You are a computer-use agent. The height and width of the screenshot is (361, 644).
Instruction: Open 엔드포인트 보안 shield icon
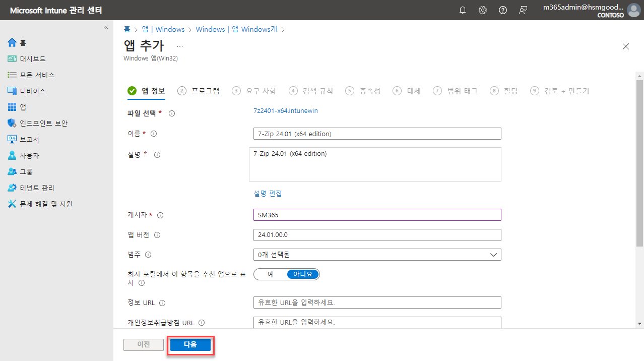pyautogui.click(x=12, y=123)
